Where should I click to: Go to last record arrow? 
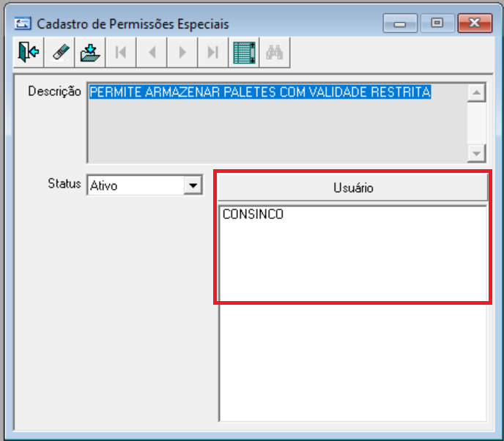pyautogui.click(x=213, y=53)
